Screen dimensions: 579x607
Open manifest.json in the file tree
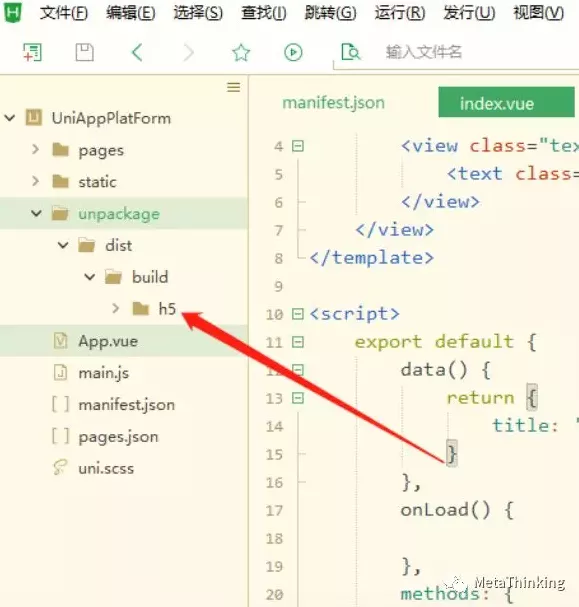[x=127, y=405]
